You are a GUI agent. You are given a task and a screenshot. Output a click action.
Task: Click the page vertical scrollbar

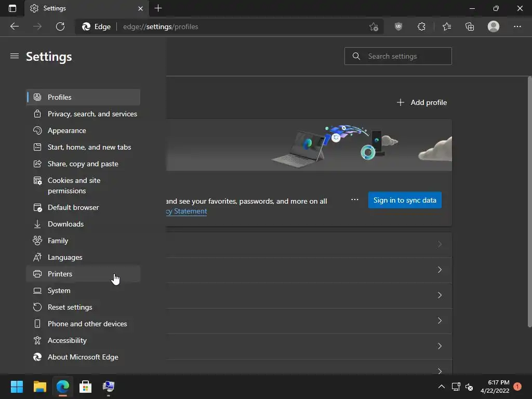(529, 202)
